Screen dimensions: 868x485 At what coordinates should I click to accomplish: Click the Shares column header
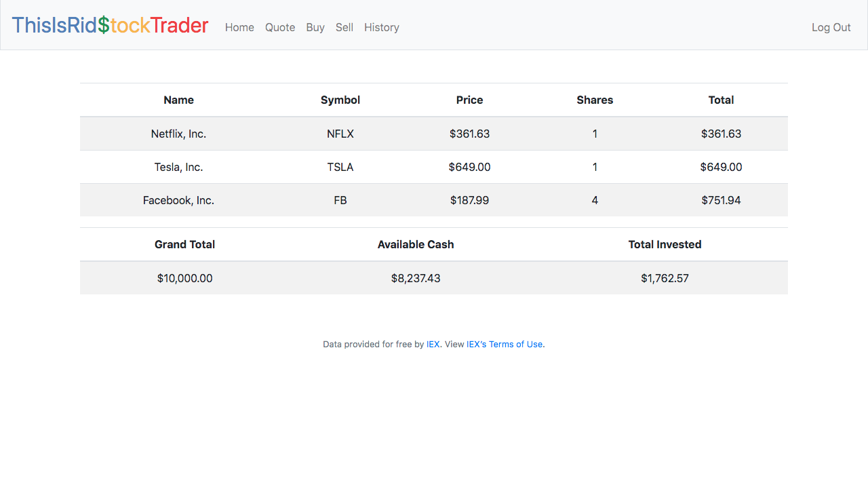[595, 100]
